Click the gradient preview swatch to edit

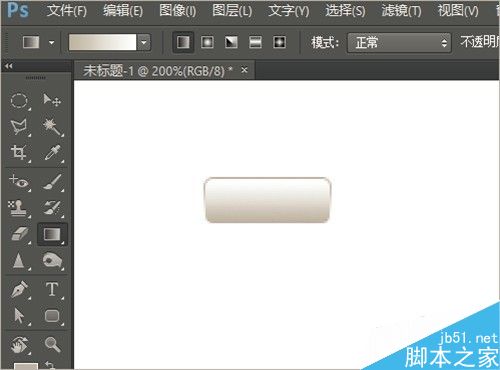(102, 42)
